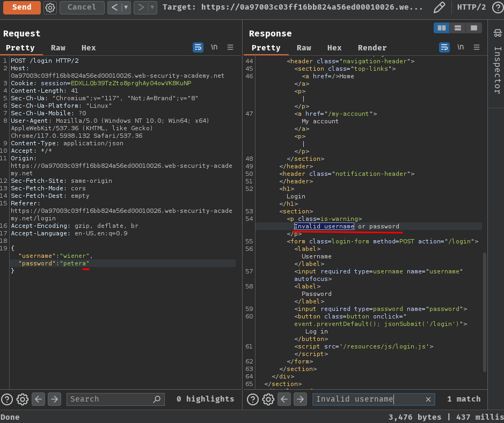Screen dimensions: 504x423
Task: Open help icon in top toolbar
Action: point(498,8)
